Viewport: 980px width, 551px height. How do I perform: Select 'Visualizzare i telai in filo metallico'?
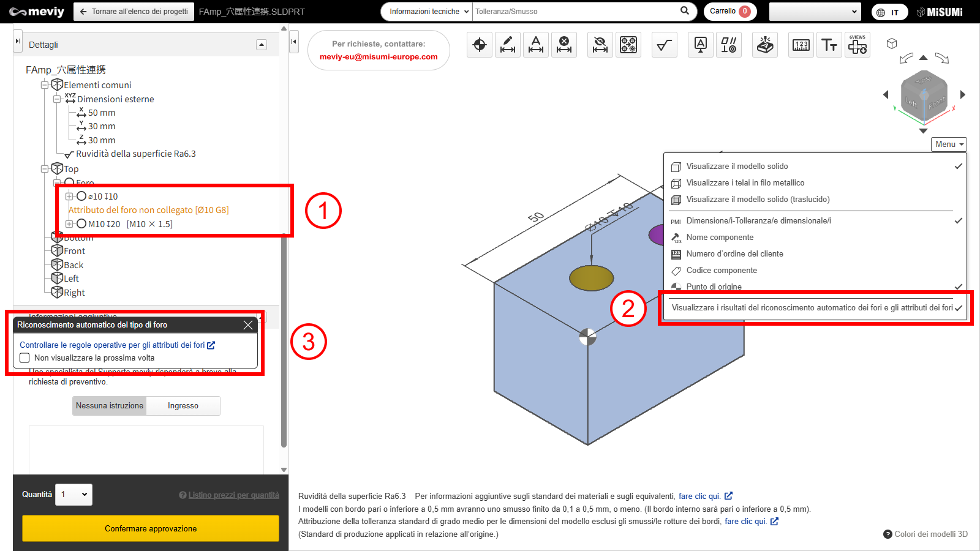(745, 183)
